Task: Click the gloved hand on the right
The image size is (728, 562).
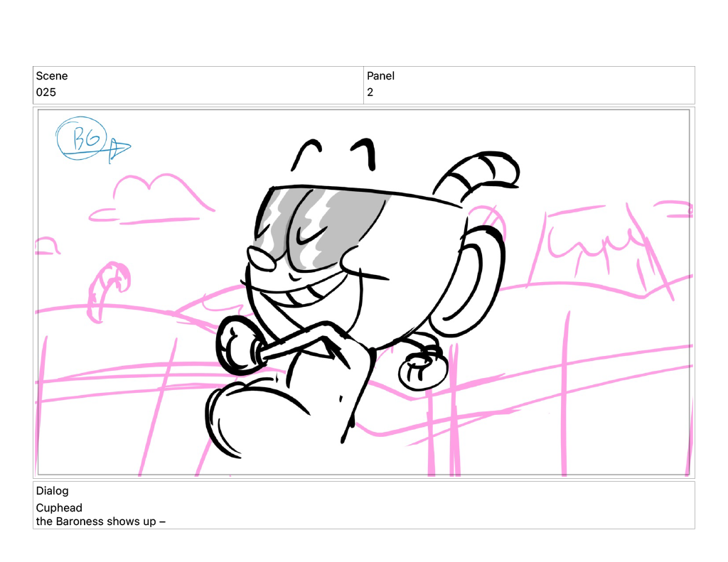Action: tap(422, 367)
